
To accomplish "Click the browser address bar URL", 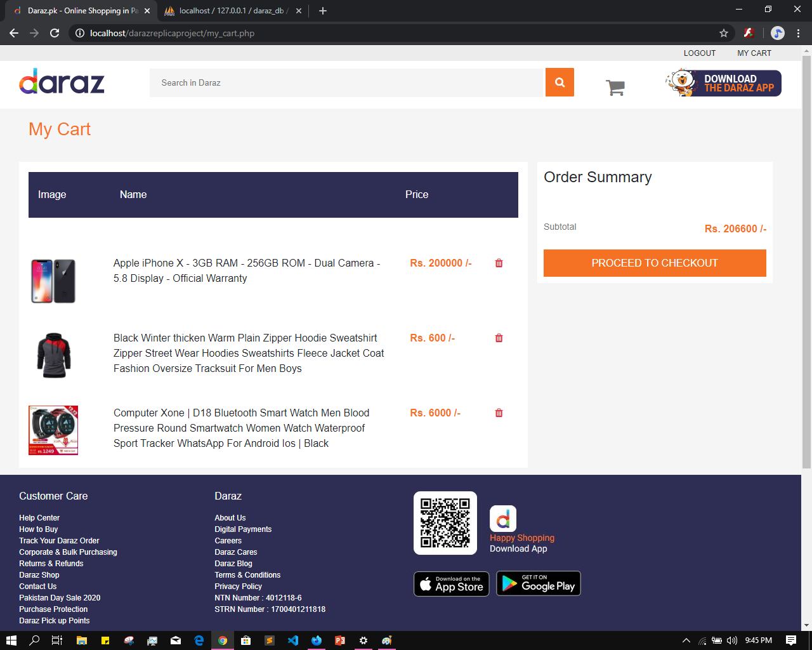I will click(172, 33).
